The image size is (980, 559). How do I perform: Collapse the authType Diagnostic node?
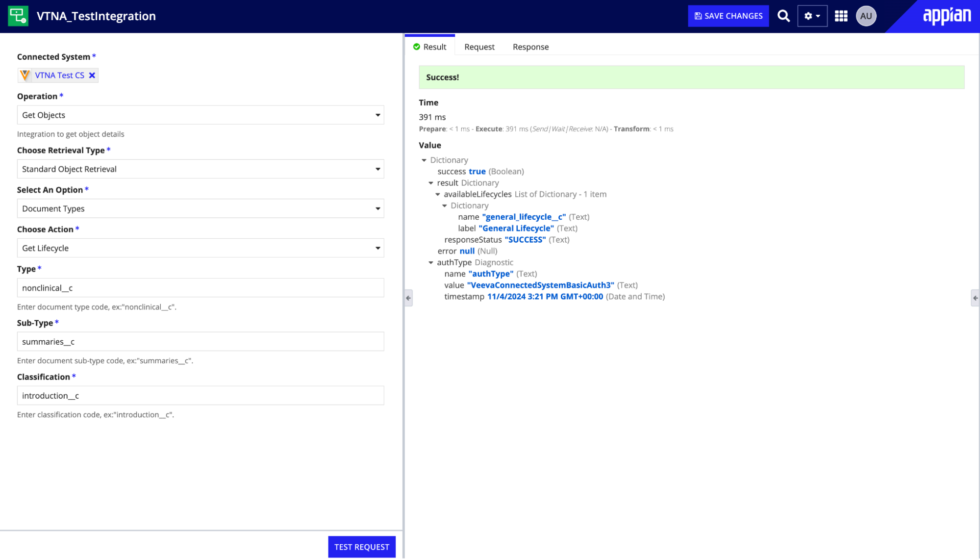tap(431, 263)
